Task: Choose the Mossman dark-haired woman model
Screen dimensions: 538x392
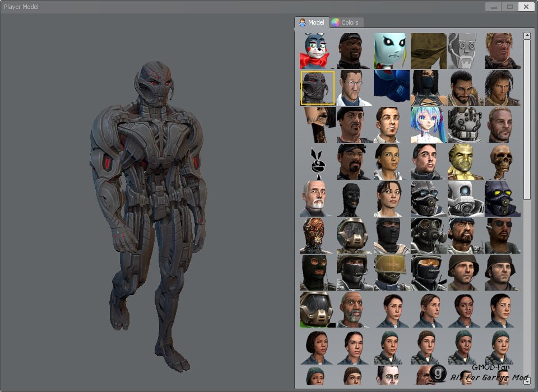Action: click(392, 199)
